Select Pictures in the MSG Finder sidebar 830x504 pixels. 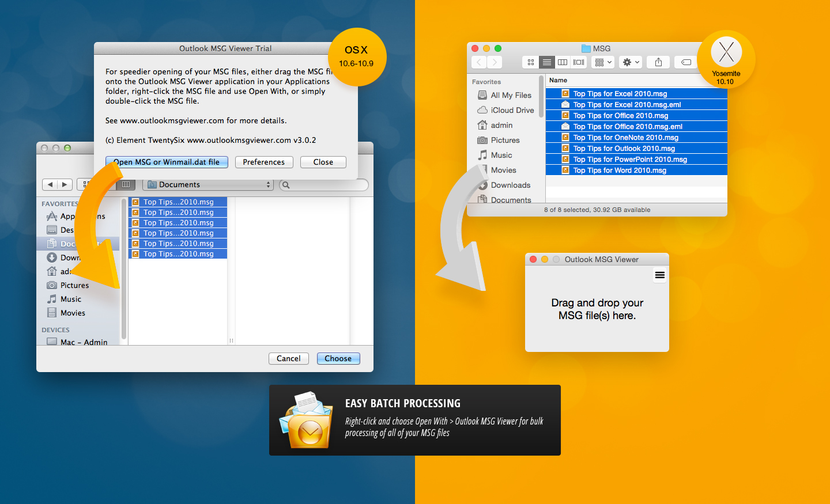[499, 140]
